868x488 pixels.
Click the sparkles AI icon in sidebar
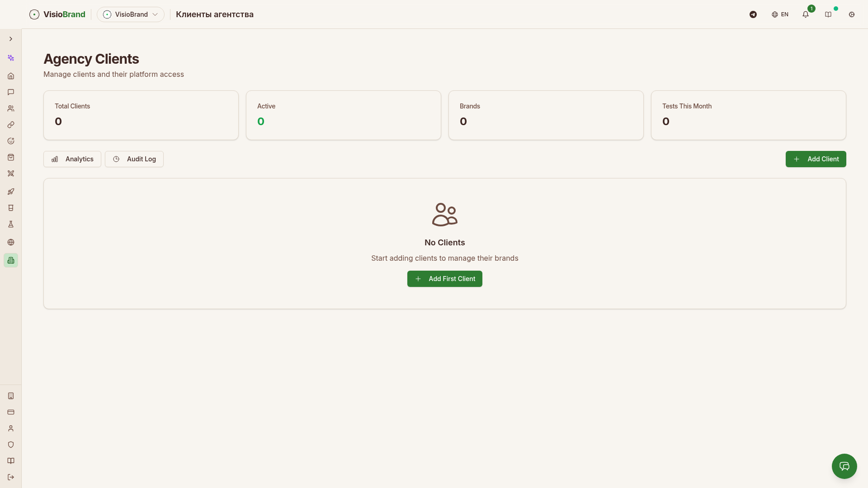coord(11,58)
